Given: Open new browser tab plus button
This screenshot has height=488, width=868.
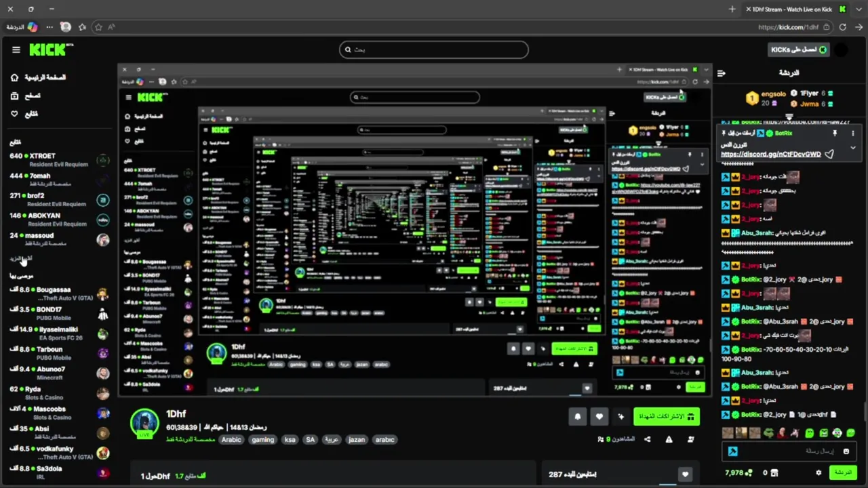Looking at the screenshot, I should click(x=732, y=9).
